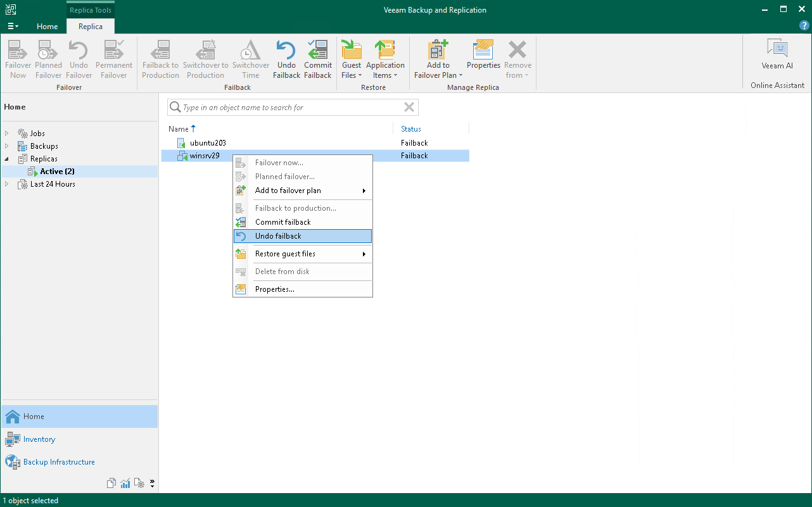Choose Undo failback in context menu
The height and width of the screenshot is (507, 812).
[303, 236]
